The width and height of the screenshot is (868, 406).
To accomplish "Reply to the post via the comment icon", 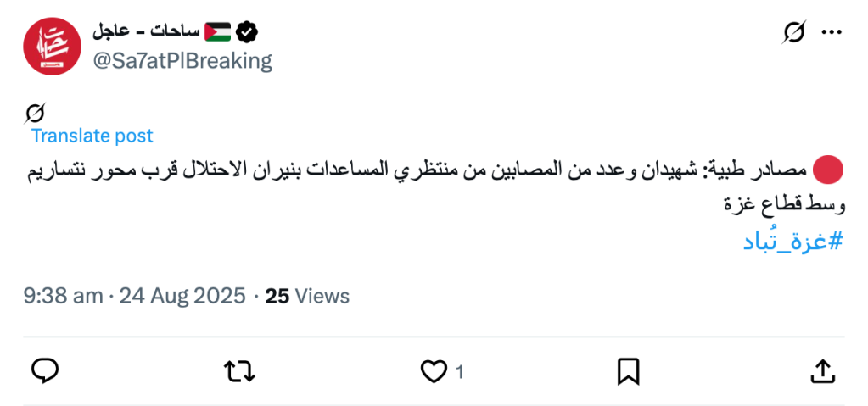I will (x=45, y=370).
